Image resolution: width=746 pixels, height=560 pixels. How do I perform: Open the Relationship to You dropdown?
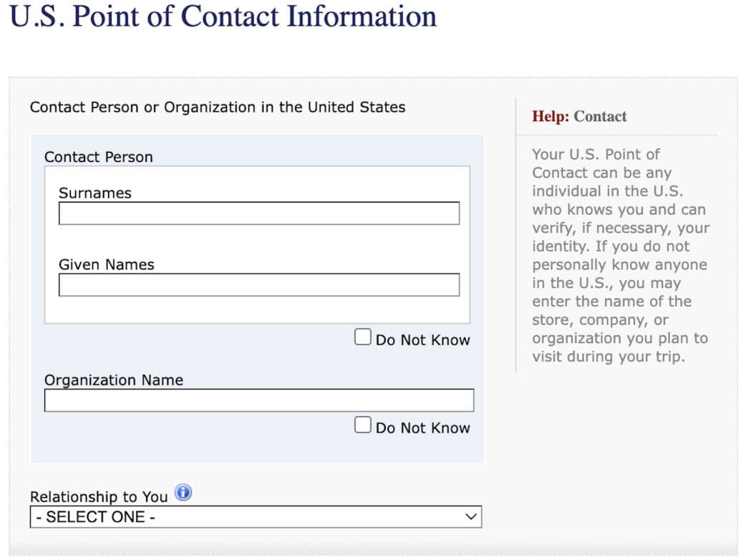tap(255, 517)
